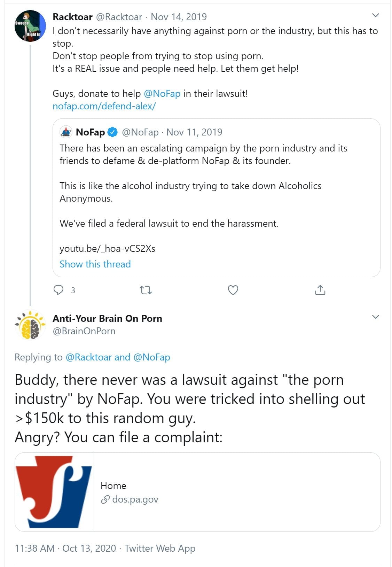Image resolution: width=392 pixels, height=567 pixels.
Task: Like Racktoar's tweet with the heart icon
Action: 233,290
